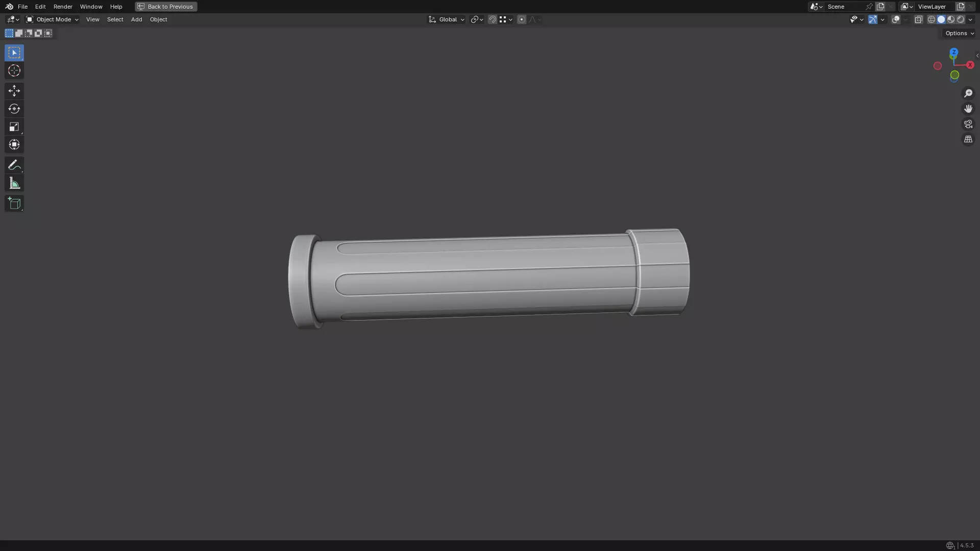Viewport: 980px width, 551px height.
Task: Set selection mode to New
Action: (9, 33)
